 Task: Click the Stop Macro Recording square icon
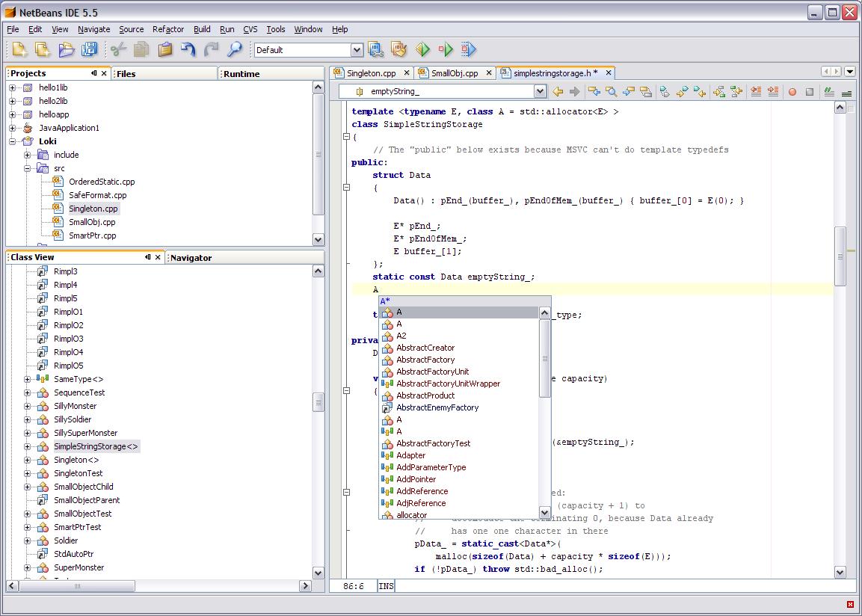pyautogui.click(x=809, y=92)
